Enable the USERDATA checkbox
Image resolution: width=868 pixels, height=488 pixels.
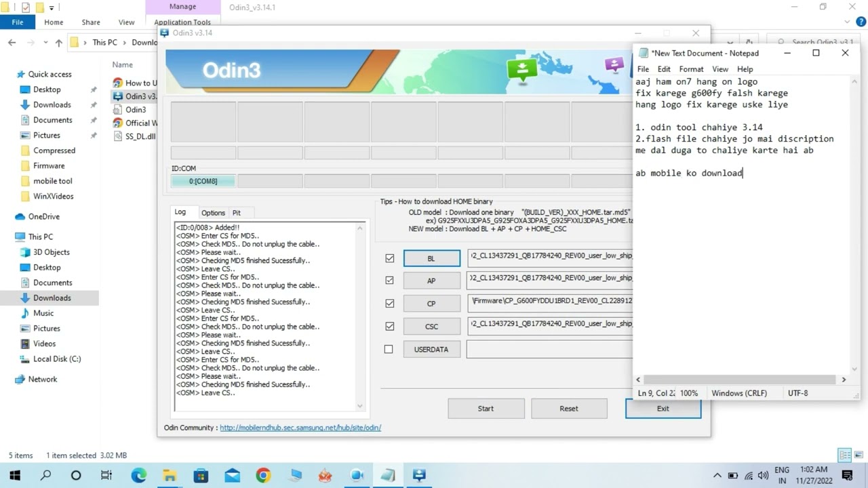[x=389, y=349]
